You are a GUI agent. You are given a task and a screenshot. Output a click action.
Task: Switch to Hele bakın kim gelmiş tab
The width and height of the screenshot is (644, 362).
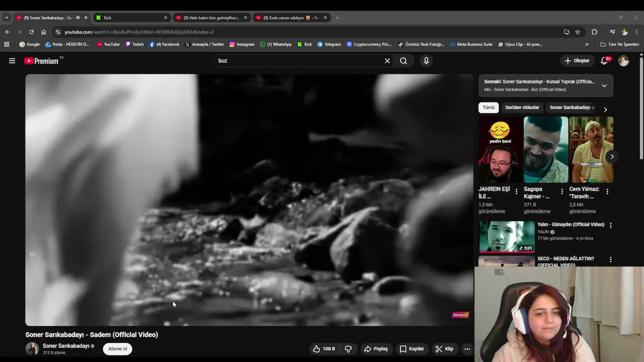pos(211,18)
